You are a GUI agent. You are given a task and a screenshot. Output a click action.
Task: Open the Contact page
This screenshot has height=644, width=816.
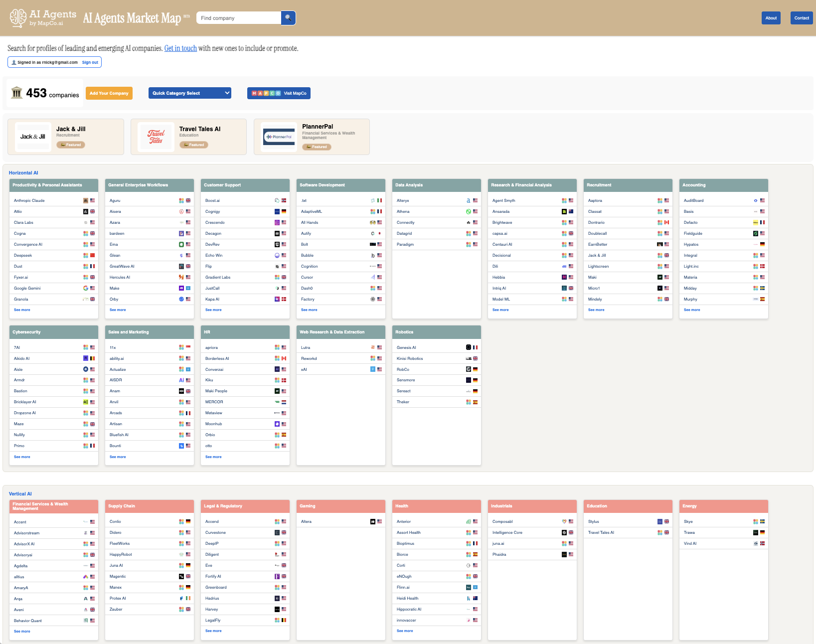802,18
